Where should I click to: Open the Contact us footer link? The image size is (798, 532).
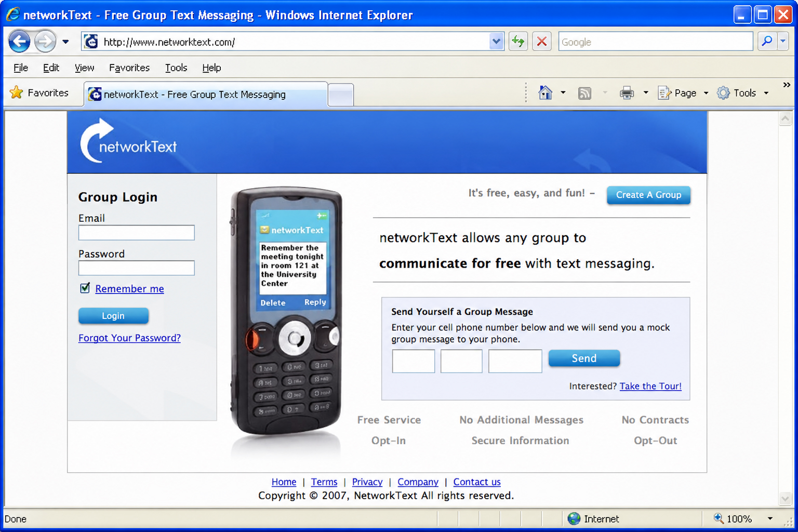[477, 482]
